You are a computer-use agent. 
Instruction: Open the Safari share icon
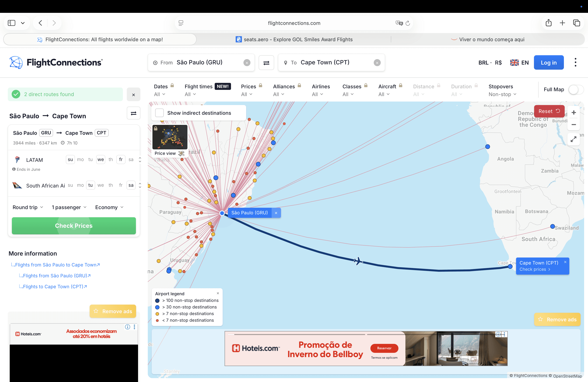coord(549,23)
